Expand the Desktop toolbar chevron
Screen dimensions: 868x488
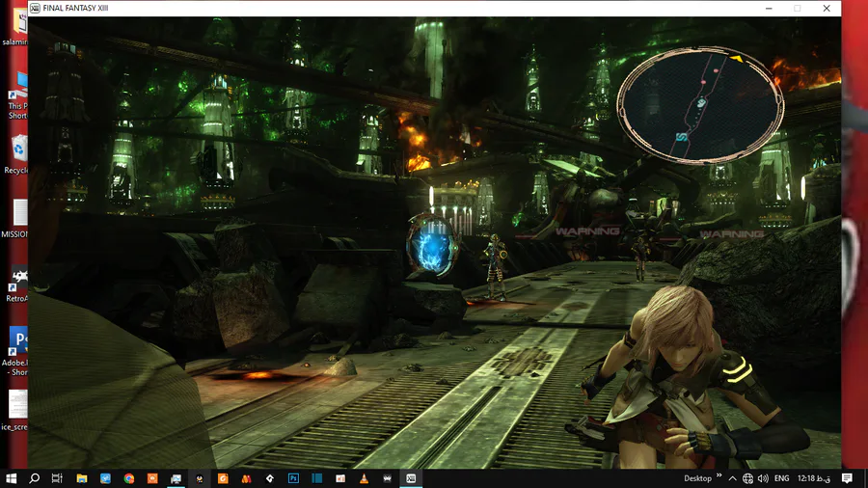coord(719,475)
